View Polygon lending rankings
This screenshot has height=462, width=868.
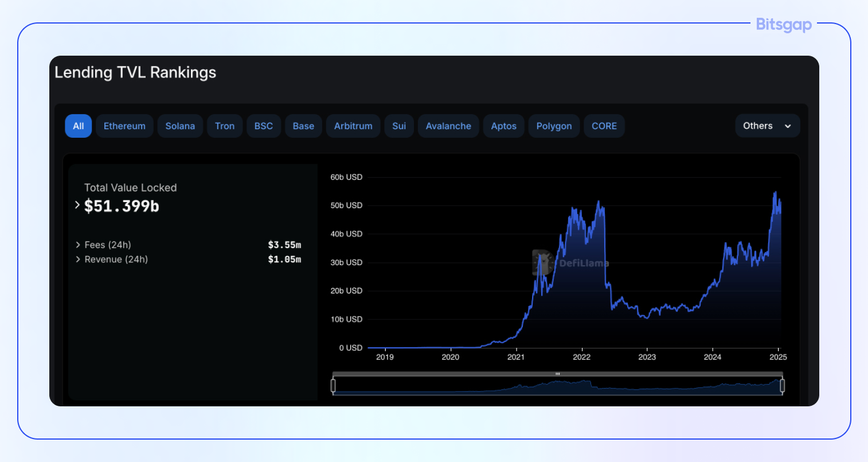(x=554, y=126)
